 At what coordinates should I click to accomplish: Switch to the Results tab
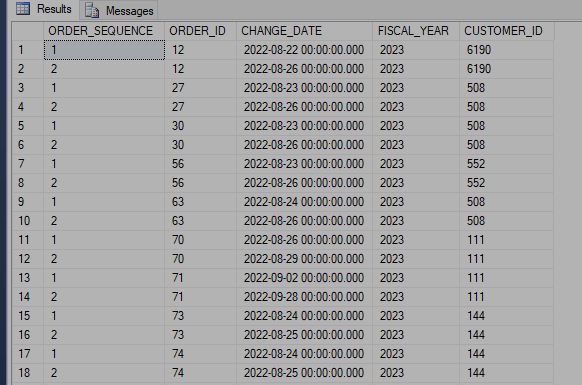[44, 9]
